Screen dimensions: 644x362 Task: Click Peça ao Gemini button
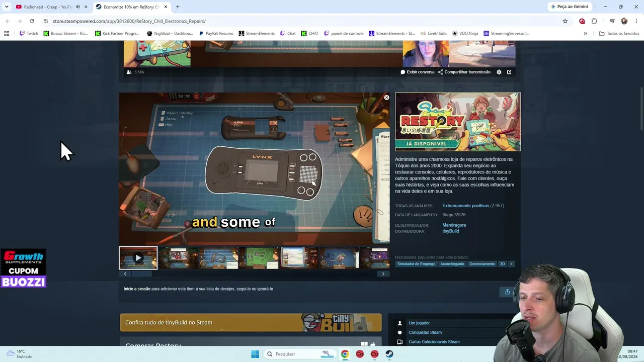point(570,7)
